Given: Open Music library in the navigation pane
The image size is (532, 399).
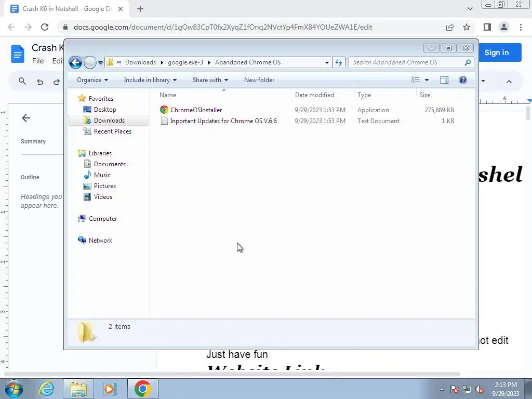Looking at the screenshot, I should [102, 175].
